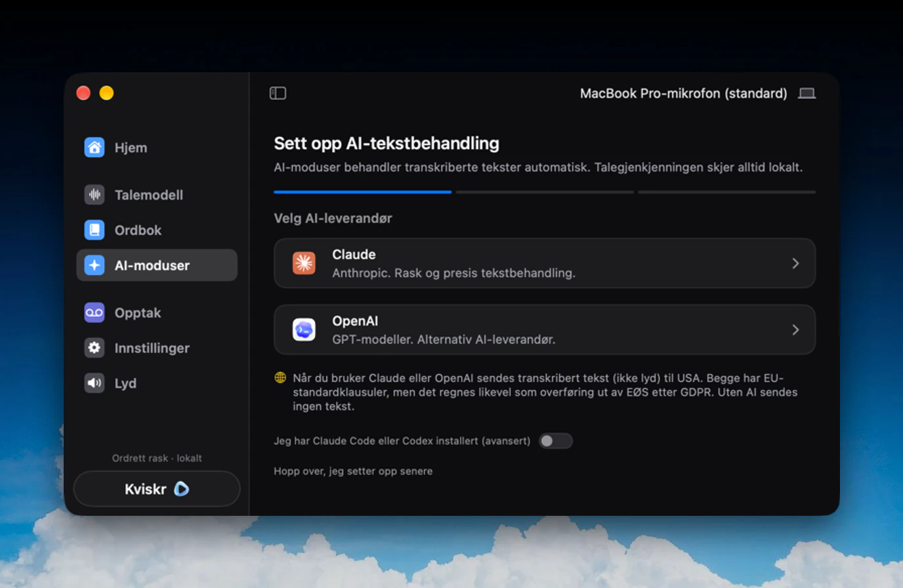This screenshot has height=588, width=903.
Task: Click the first blue setup progress segment
Action: [x=362, y=192]
